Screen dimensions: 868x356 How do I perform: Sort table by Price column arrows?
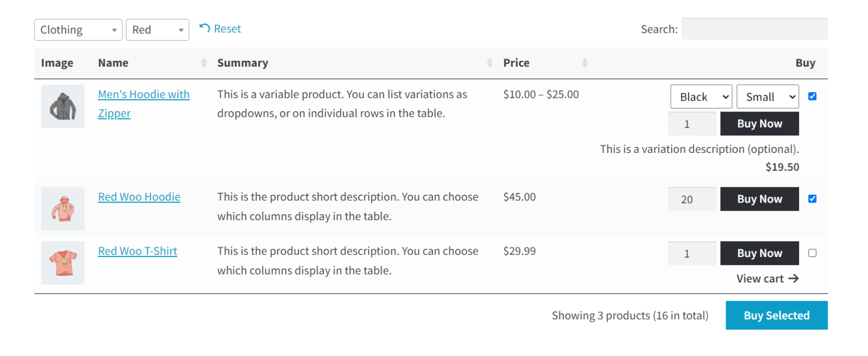[584, 63]
